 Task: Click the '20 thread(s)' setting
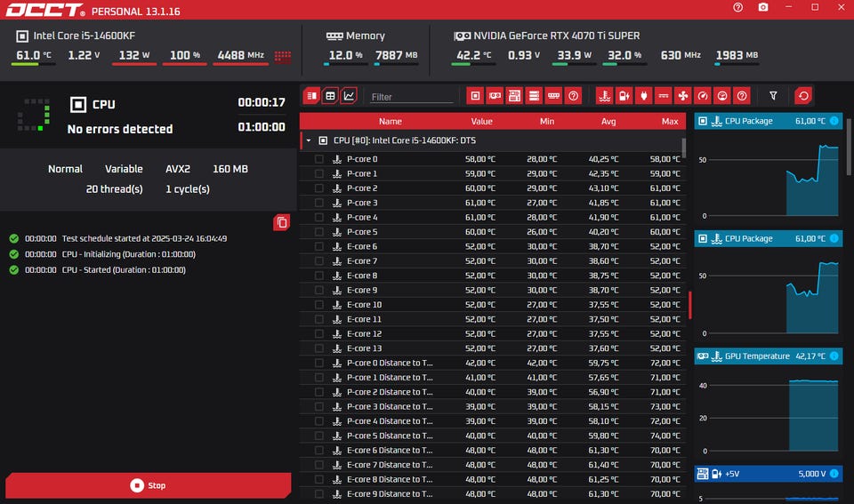(x=115, y=188)
